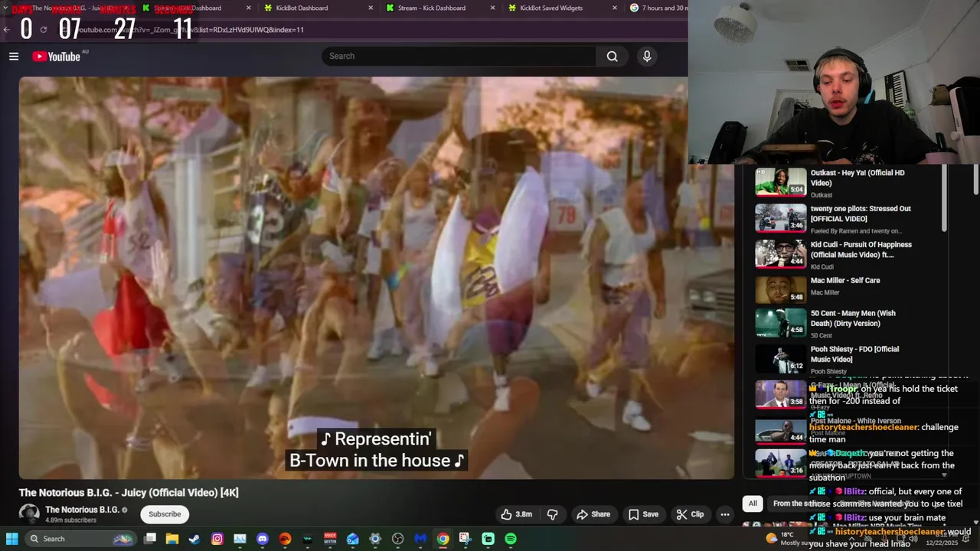Like the Juicy video (3.8m)

[517, 514]
